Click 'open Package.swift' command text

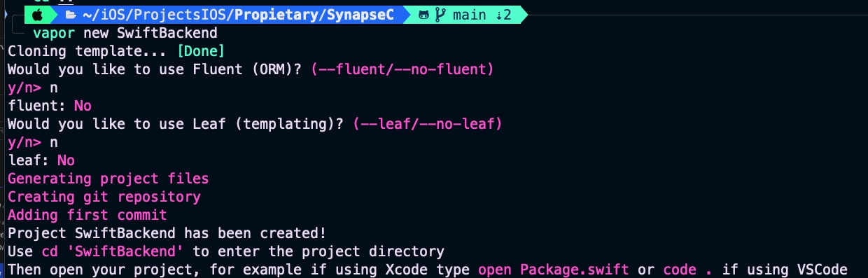coord(554,270)
